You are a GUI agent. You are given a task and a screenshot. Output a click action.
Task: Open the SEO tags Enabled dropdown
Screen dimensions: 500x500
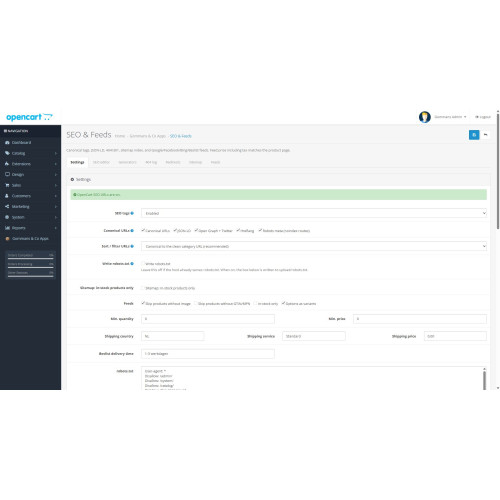(314, 213)
